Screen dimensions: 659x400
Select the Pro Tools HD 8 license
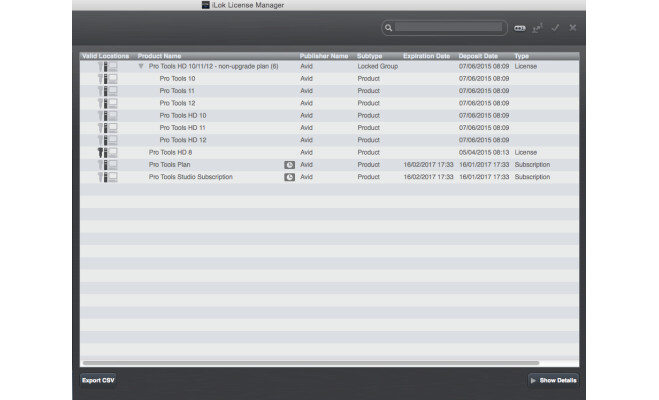(x=330, y=153)
